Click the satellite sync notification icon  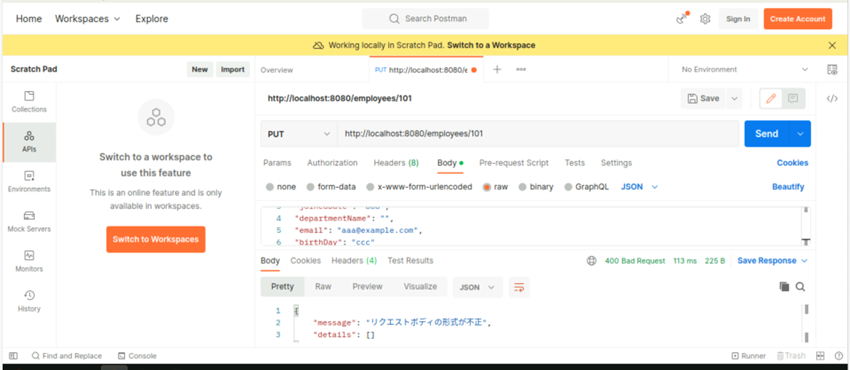682,18
